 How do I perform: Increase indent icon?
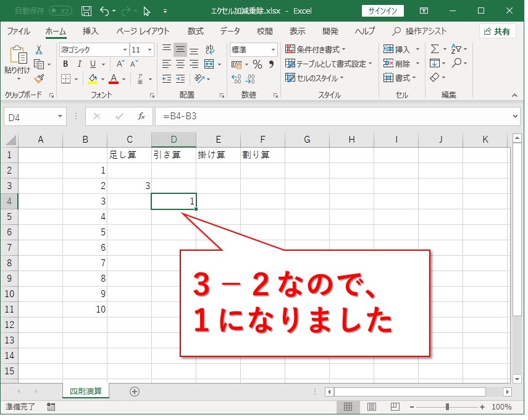180,79
